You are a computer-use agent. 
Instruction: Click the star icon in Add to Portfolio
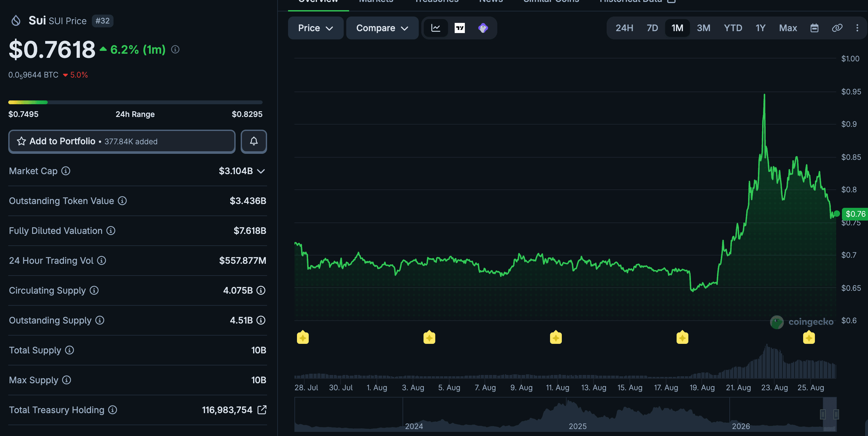click(x=21, y=141)
